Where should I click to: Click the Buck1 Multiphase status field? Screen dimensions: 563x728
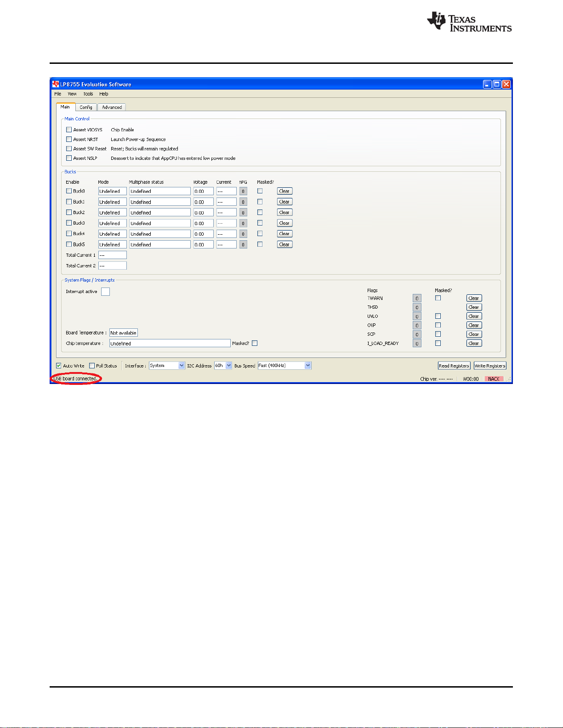click(x=160, y=202)
